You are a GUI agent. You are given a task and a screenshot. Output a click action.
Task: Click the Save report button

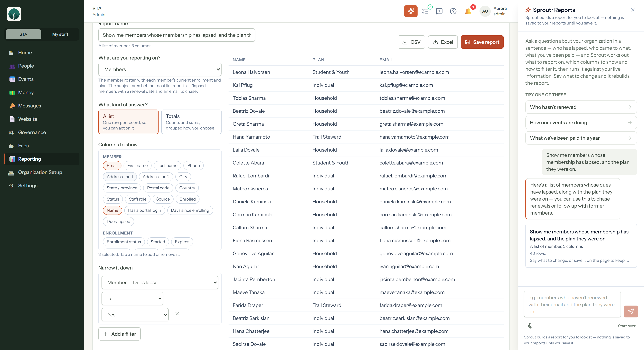click(x=482, y=42)
